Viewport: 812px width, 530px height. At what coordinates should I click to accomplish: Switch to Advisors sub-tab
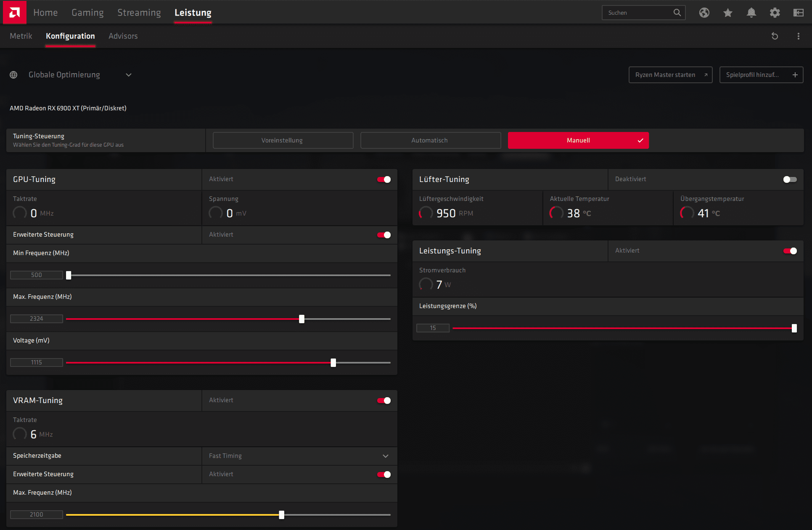123,36
